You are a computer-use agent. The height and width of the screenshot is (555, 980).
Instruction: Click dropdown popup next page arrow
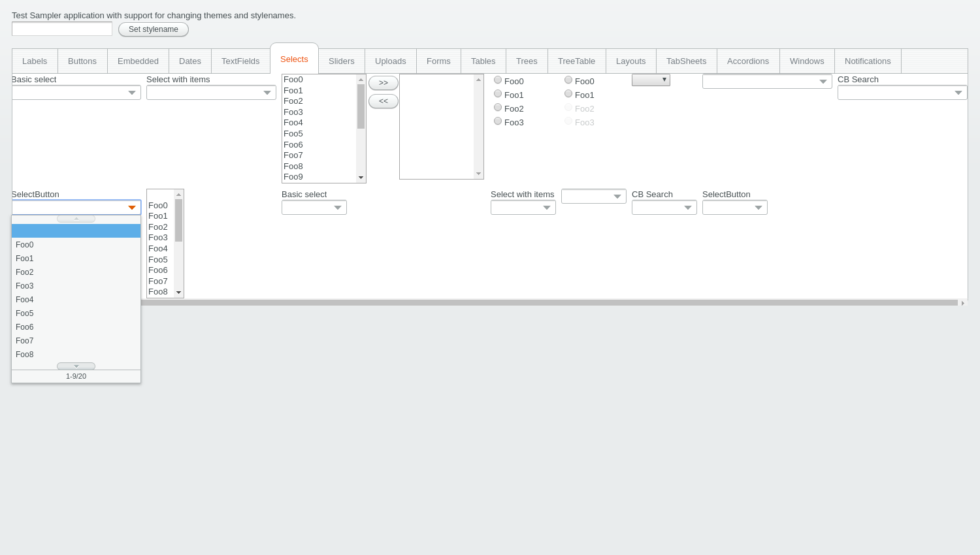(x=76, y=366)
